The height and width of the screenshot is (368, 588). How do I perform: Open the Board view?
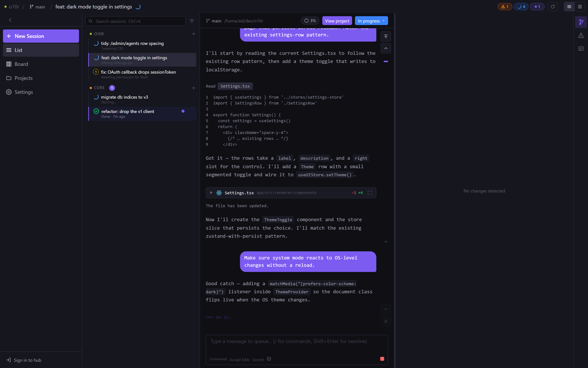click(41, 64)
